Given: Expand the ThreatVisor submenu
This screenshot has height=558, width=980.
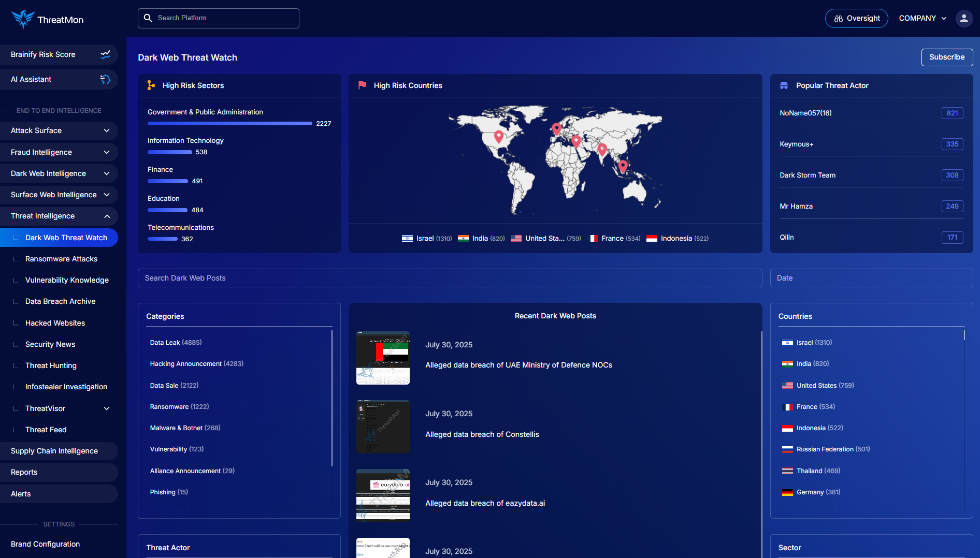Looking at the screenshot, I should (x=107, y=408).
